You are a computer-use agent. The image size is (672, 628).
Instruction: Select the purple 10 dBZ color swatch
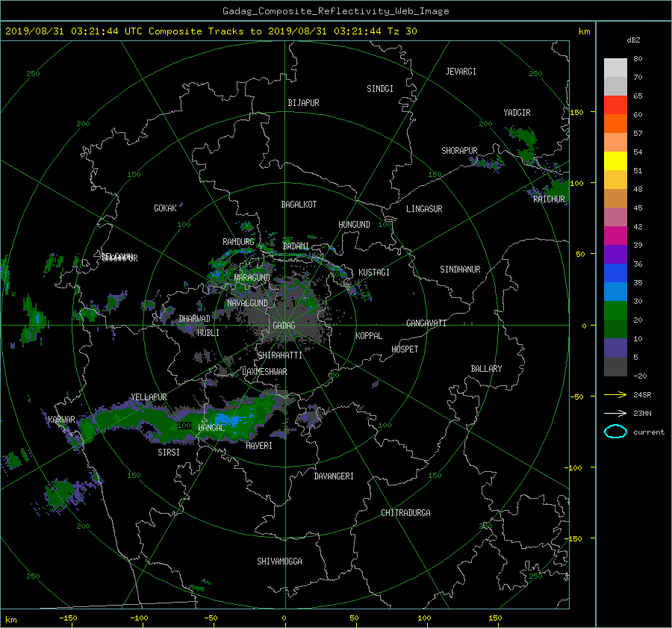point(615,348)
